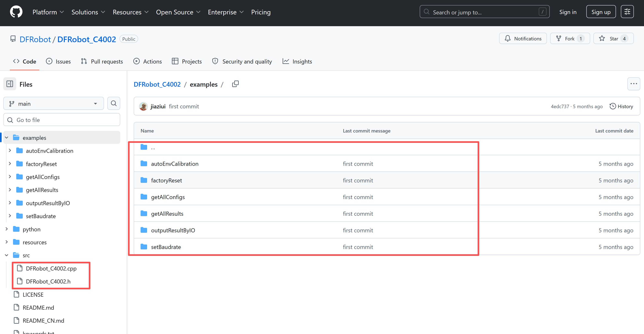The width and height of the screenshot is (644, 334).
Task: Open the Insights tab
Action: (297, 61)
